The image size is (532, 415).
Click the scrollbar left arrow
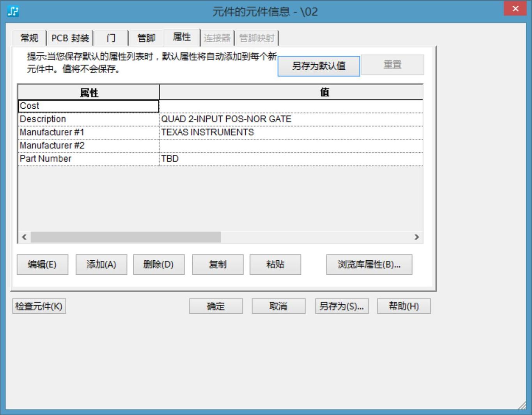pos(24,237)
